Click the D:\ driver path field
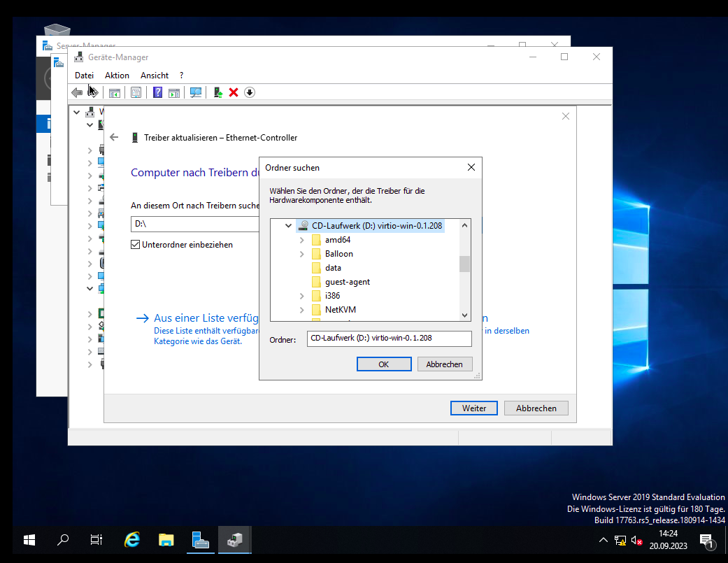Image resolution: width=728 pixels, height=563 pixels. [195, 224]
